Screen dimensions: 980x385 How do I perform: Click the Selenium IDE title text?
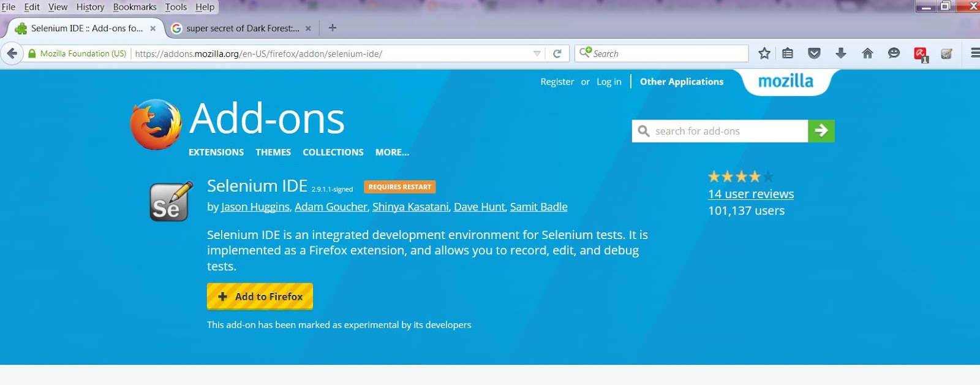pos(257,186)
